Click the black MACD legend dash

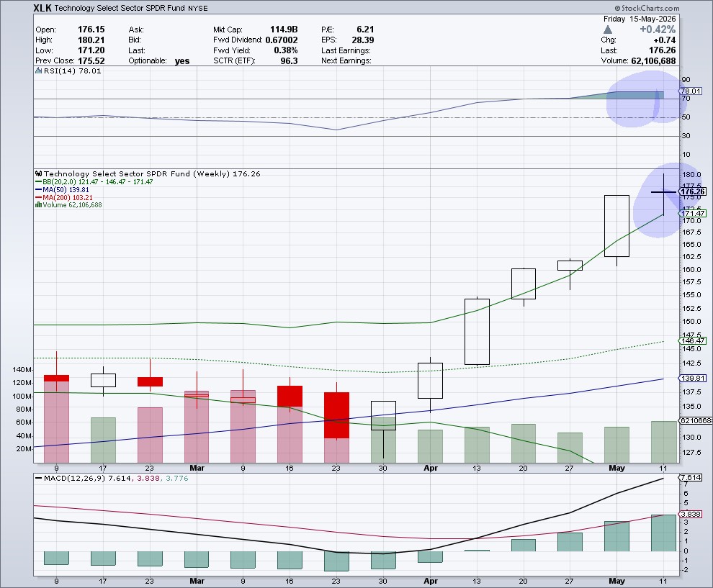click(x=38, y=479)
